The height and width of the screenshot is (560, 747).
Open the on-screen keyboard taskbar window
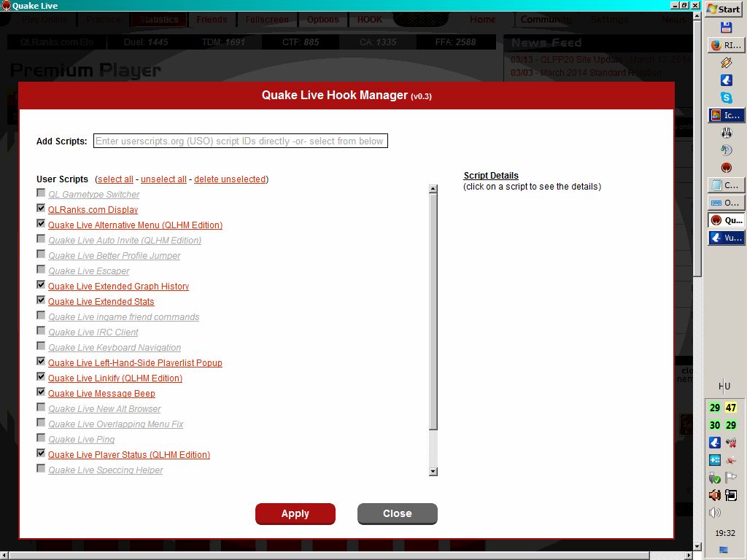(x=726, y=203)
